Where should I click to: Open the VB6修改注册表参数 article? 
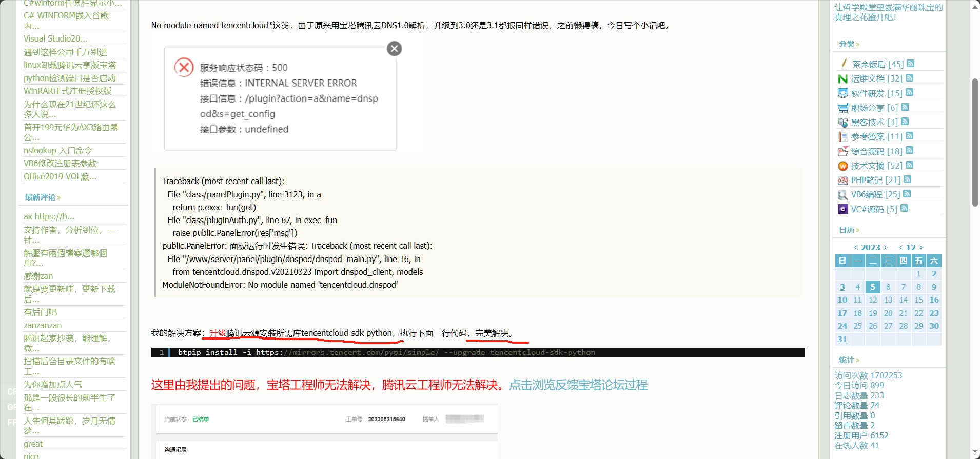pos(60,163)
